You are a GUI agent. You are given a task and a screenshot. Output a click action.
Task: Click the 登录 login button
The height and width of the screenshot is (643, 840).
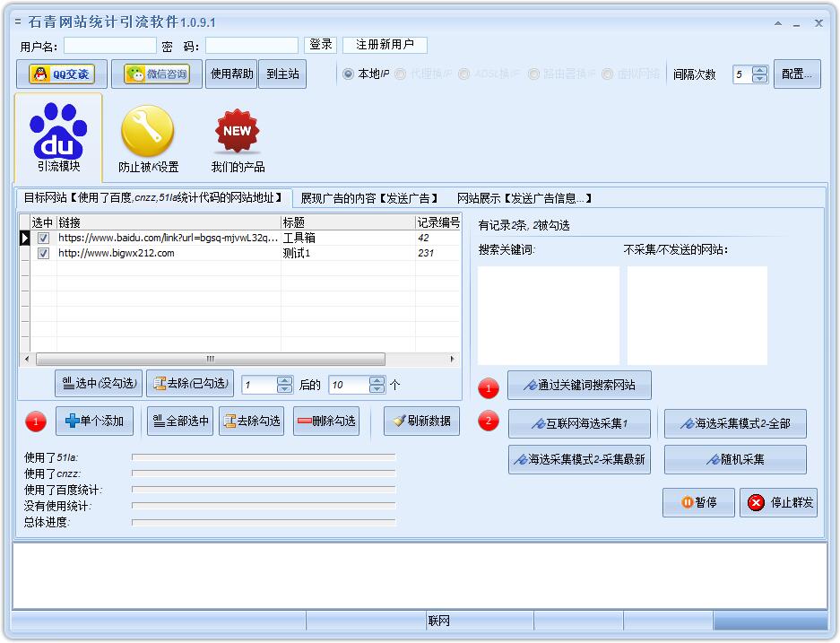[x=320, y=45]
